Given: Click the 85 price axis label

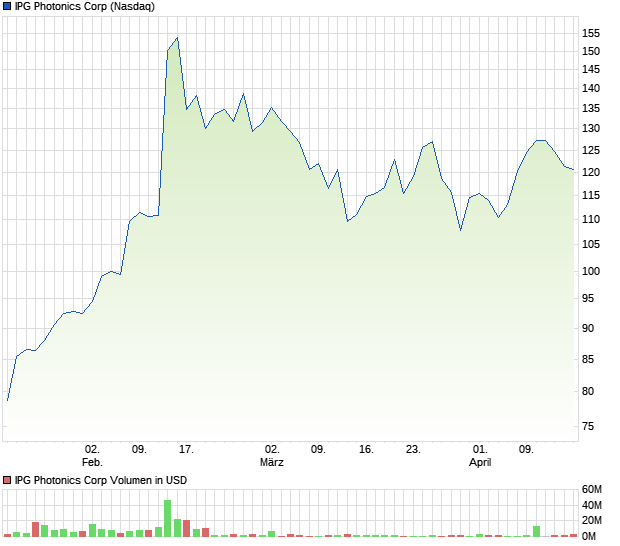Looking at the screenshot, I should [x=588, y=359].
